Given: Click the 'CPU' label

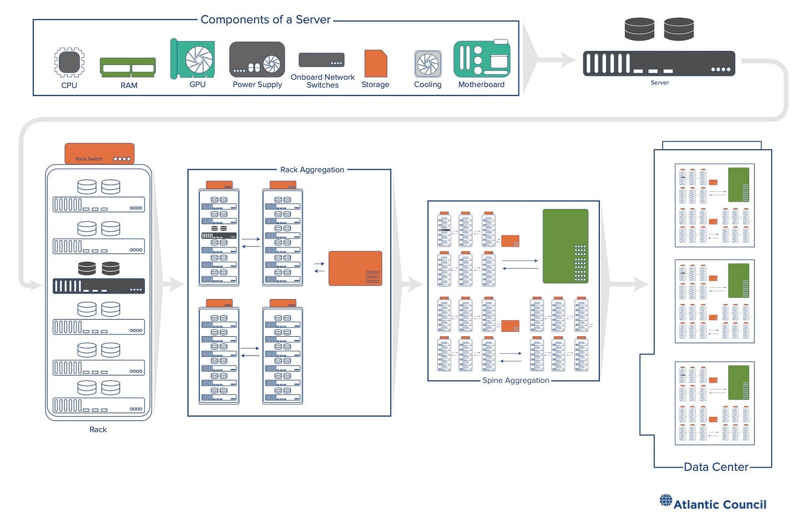Looking at the screenshot, I should click(x=69, y=85).
